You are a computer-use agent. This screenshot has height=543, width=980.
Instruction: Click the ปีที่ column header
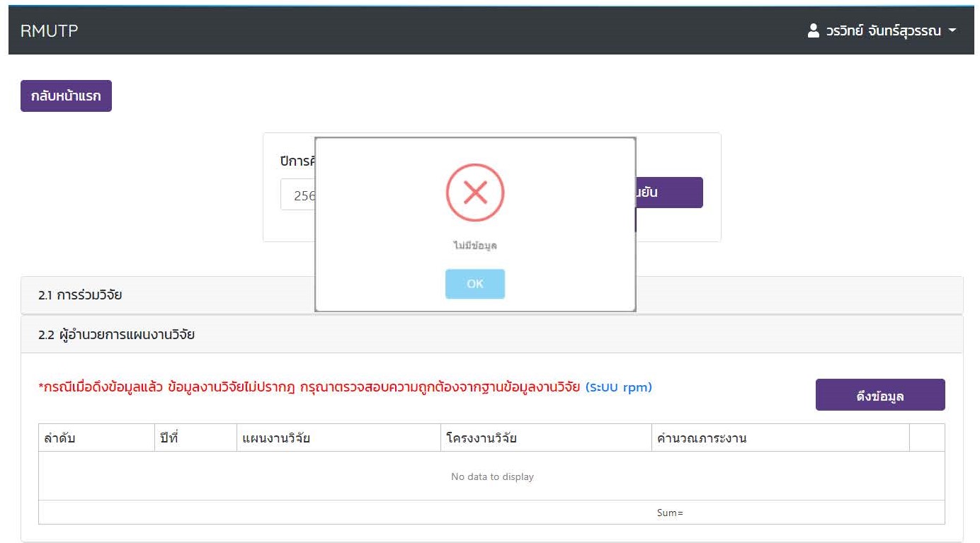tap(169, 438)
